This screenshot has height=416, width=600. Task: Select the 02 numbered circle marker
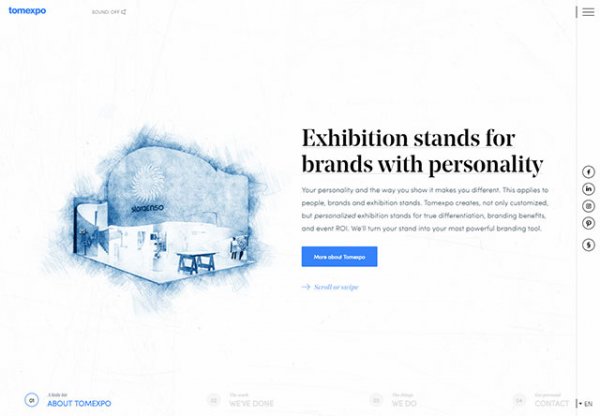pos(214,400)
